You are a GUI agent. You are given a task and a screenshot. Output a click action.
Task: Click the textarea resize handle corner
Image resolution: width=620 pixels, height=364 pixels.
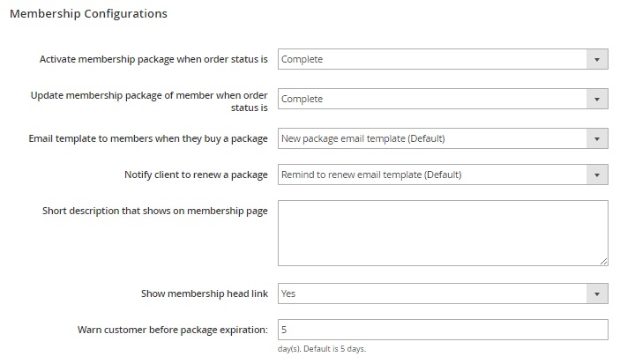[604, 261]
